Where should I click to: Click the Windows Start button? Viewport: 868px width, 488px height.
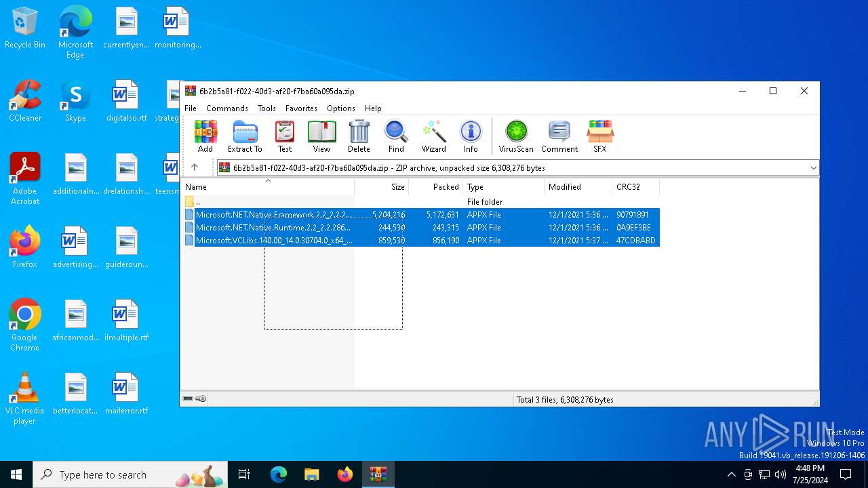tap(16, 474)
